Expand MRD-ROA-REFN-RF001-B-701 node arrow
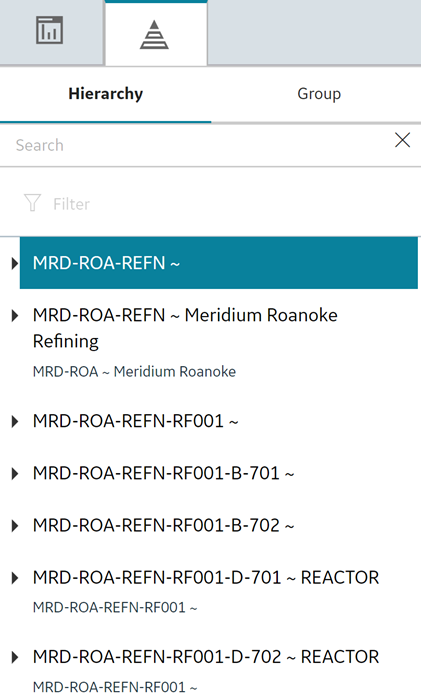The height and width of the screenshot is (700, 422). pyautogui.click(x=15, y=473)
